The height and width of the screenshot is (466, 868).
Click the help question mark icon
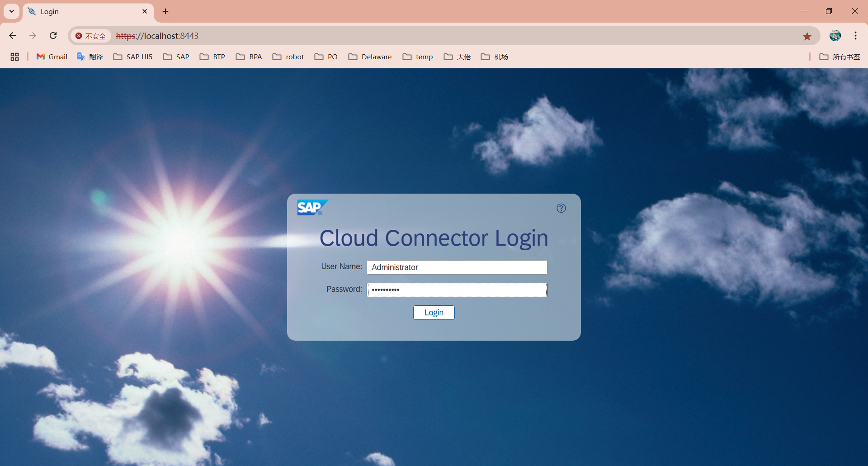561,208
